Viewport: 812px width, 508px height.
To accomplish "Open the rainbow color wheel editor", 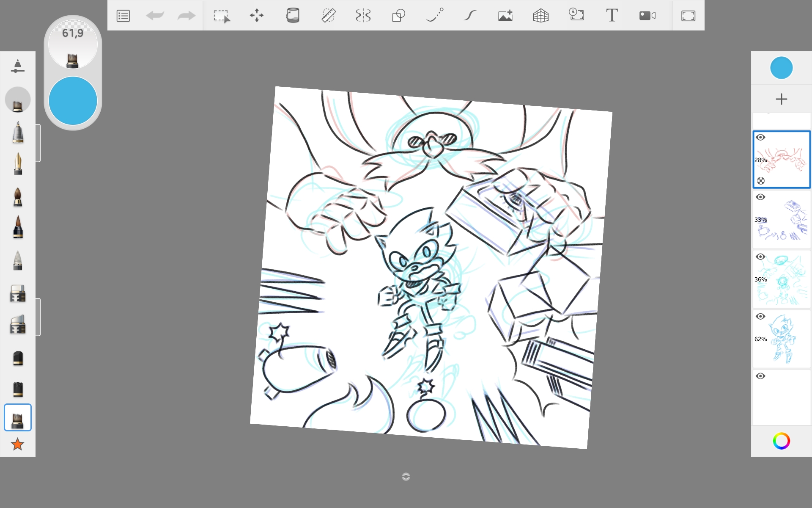I will pos(781,441).
